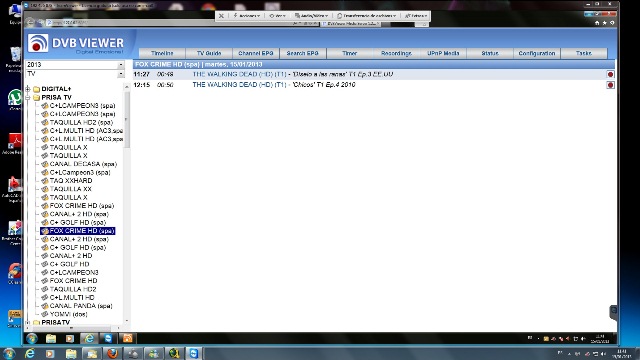Image resolution: width=640 pixels, height=360 pixels.
Task: Click channel tree vertical scrollbar thumb
Action: click(127, 119)
